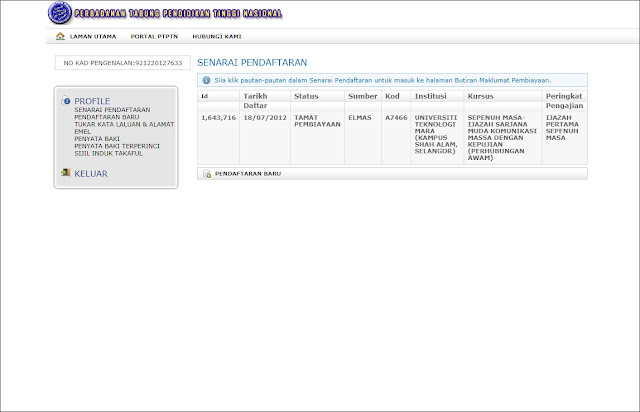This screenshot has width=640, height=412.
Task: Click the Sila klik pautan-pautan notice text
Action: pos(382,80)
